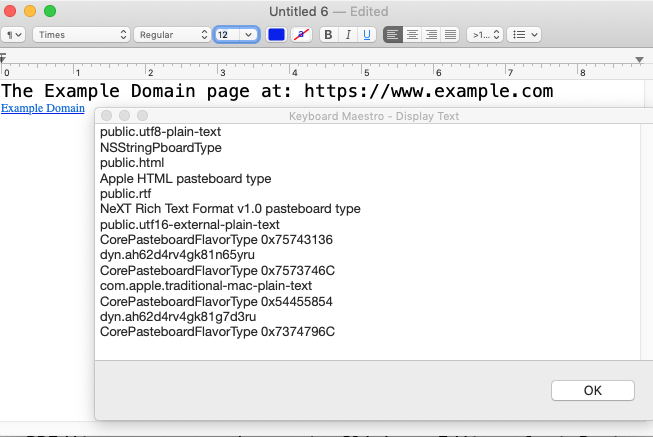Click the heading line with https://www.example.com
Viewport: 653px width, 437px height.
tap(277, 91)
